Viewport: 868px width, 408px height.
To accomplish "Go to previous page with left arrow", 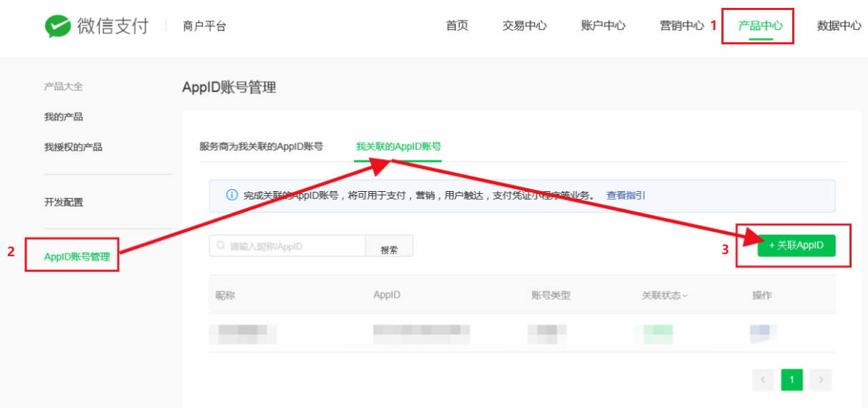I will click(x=764, y=379).
